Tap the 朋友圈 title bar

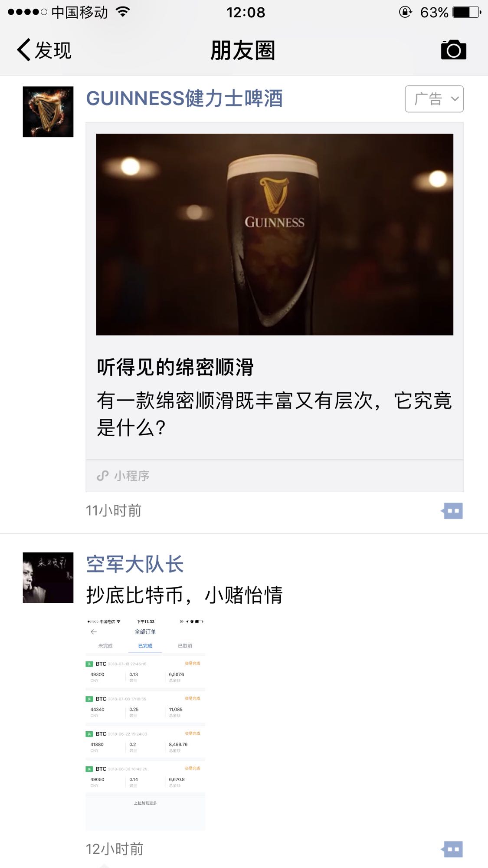[x=243, y=50]
